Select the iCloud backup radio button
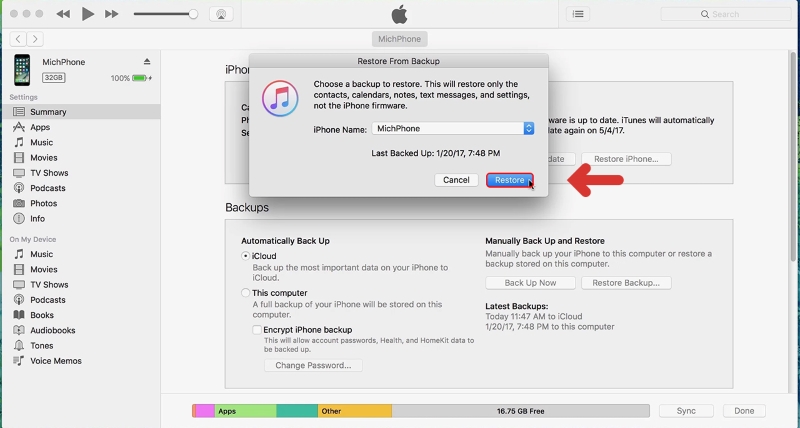800x428 pixels. tap(246, 256)
